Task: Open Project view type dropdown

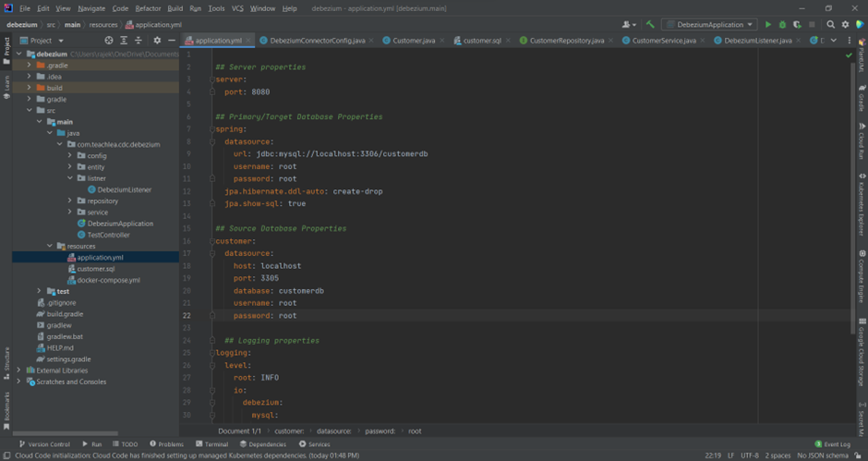Action: click(42, 41)
